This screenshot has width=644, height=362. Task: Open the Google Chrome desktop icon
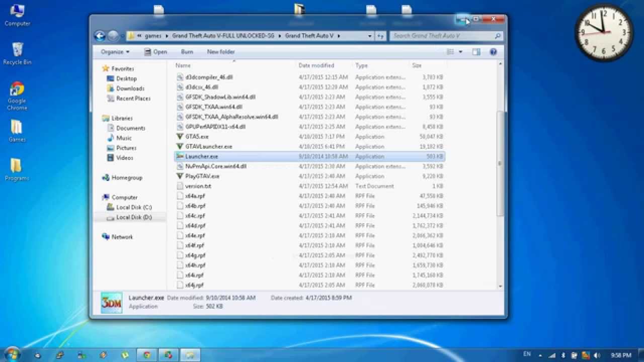17,96
